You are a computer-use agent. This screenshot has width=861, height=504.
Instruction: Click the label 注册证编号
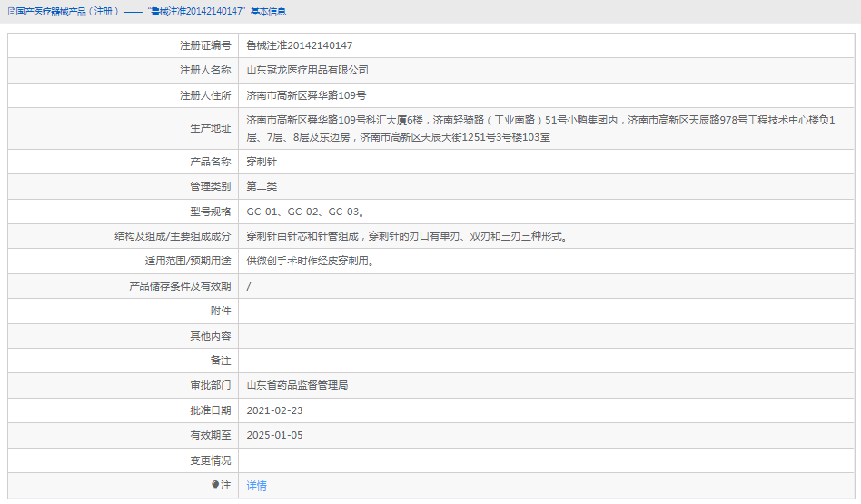point(205,45)
